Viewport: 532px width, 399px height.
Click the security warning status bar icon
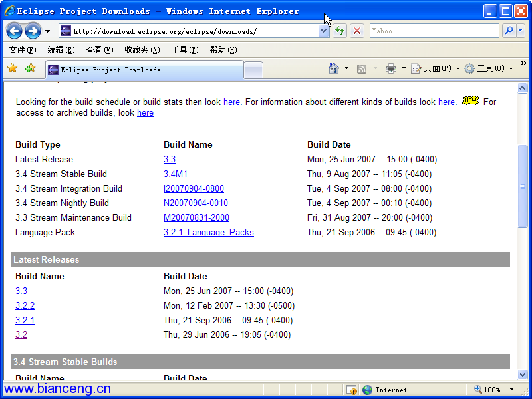tap(352, 390)
